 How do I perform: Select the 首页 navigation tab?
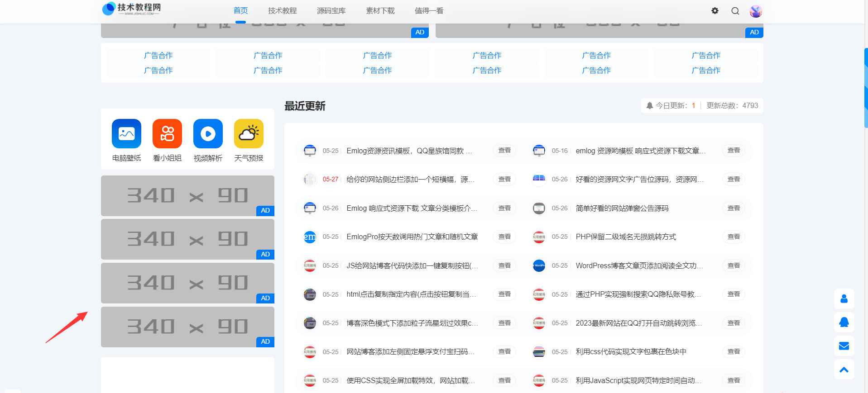point(240,11)
